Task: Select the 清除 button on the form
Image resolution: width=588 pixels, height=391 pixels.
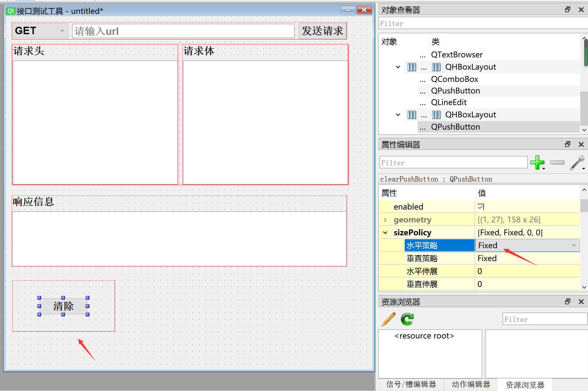Action: coord(63,306)
